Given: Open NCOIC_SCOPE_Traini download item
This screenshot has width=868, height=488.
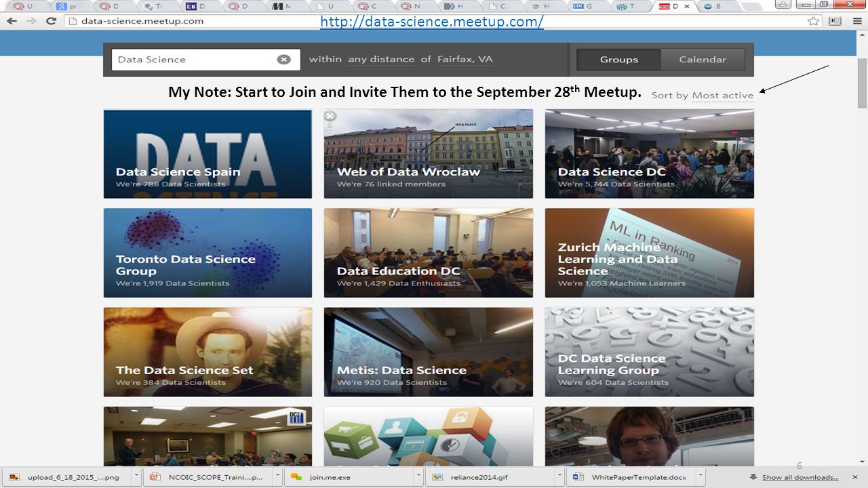Looking at the screenshot, I should click(x=209, y=477).
